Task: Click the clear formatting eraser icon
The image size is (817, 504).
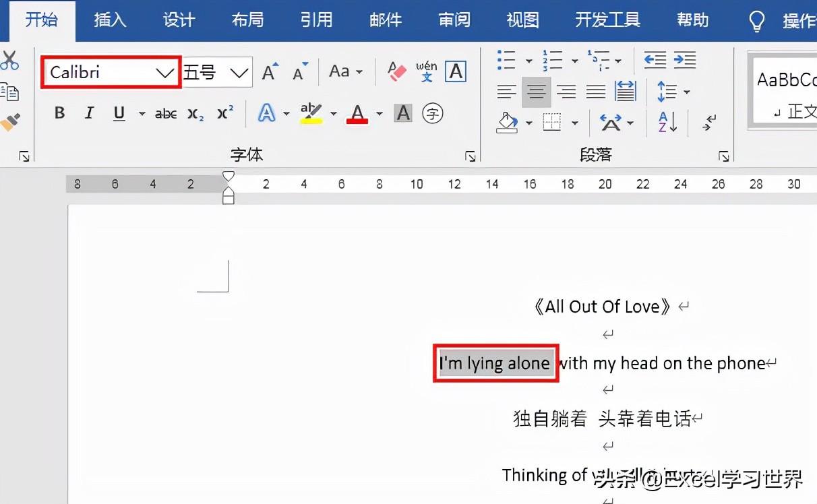Action: [x=397, y=71]
